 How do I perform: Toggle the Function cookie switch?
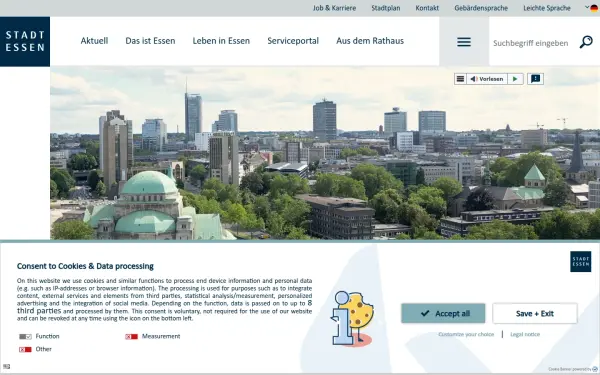click(25, 337)
